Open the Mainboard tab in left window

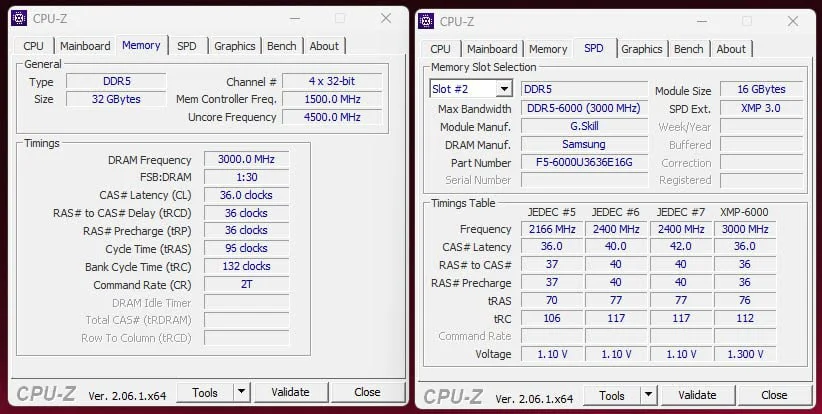point(85,46)
